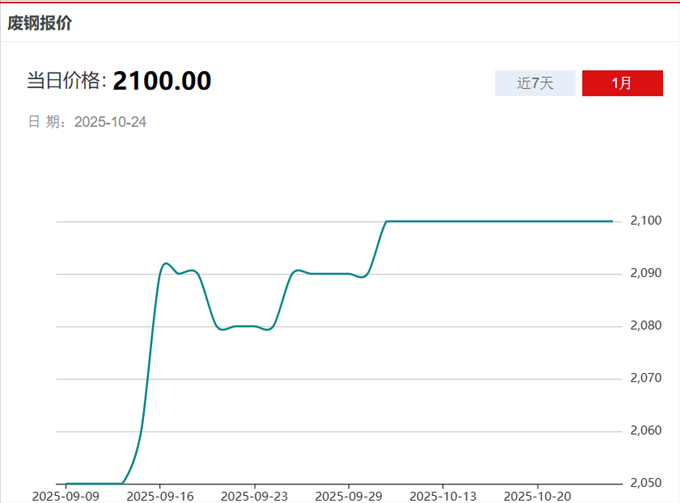Click the 2,090 y-axis label
Screen dimensions: 680x503
(646, 273)
